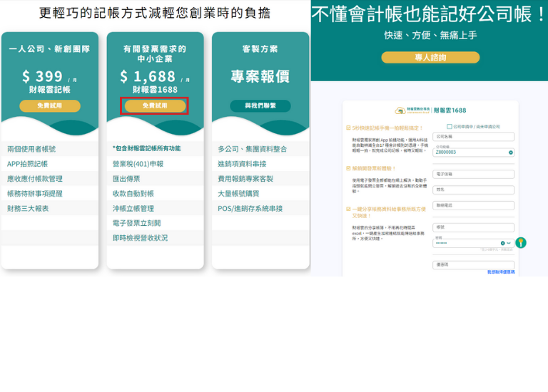Click the $ 399 price text
The image size is (548, 392).
(x=42, y=76)
